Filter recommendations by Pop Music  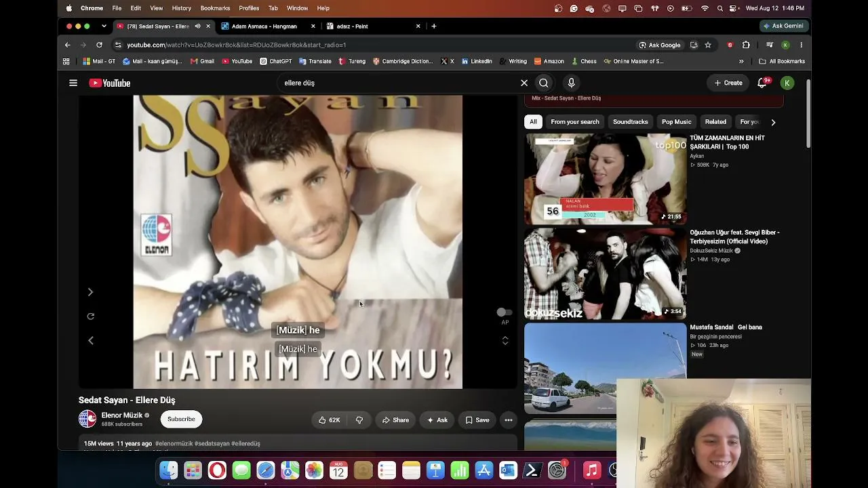(677, 122)
